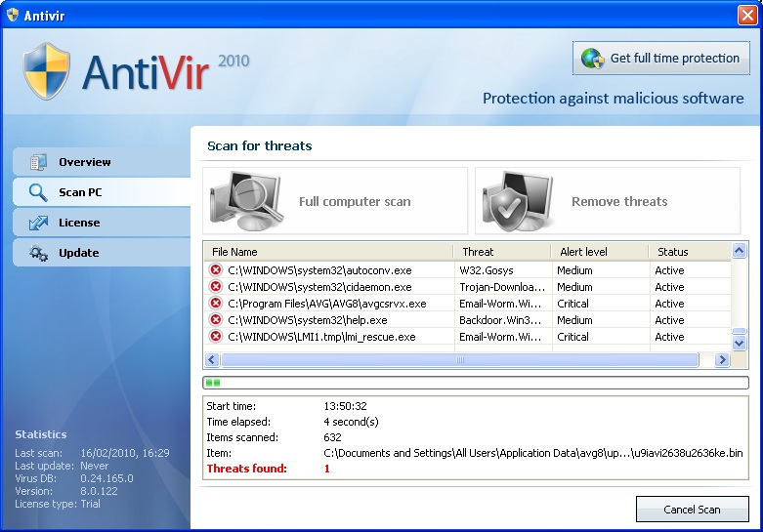Click the threat list scroll up arrow
763x532 pixels.
(x=740, y=251)
